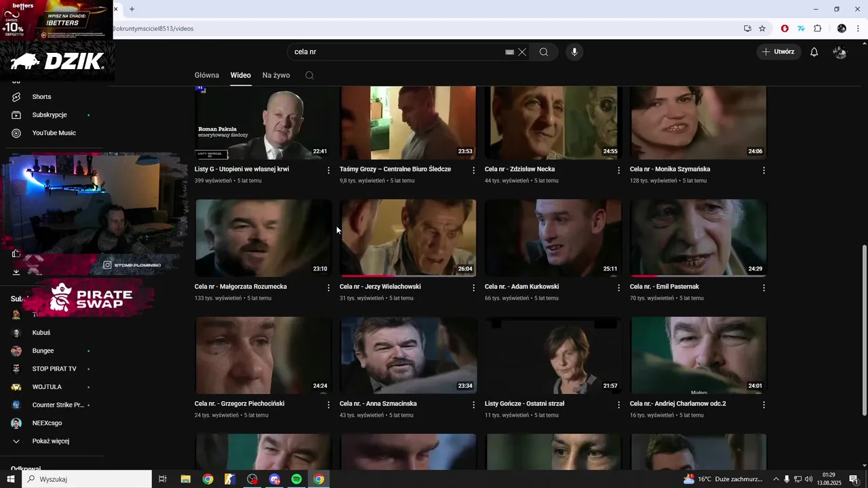Show hidden system tray icons
This screenshot has width=868, height=488.
coord(776,479)
